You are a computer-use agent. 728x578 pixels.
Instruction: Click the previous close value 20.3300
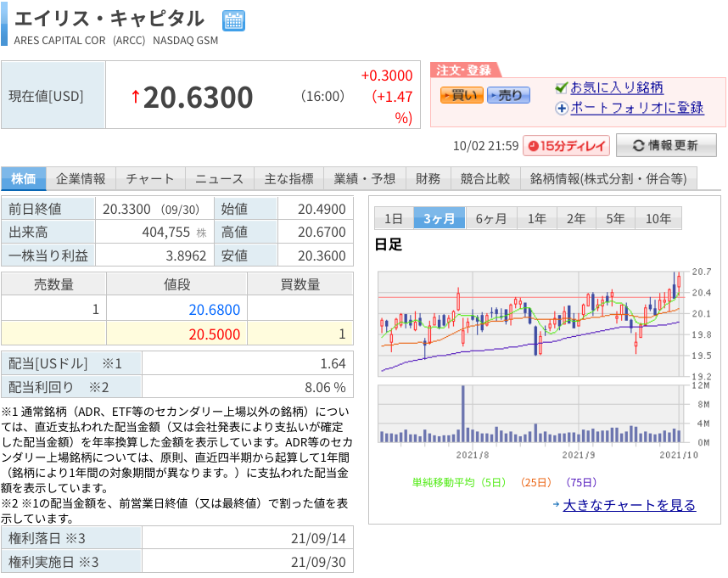126,209
